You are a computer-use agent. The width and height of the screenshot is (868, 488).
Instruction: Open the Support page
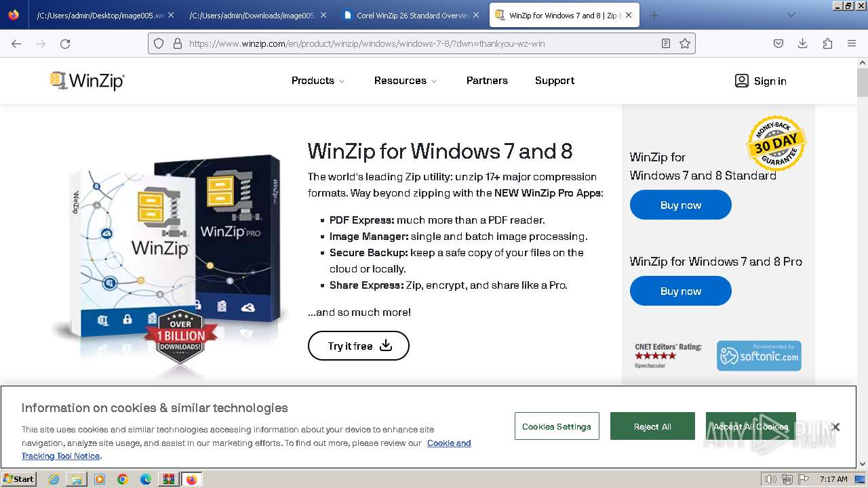point(555,81)
